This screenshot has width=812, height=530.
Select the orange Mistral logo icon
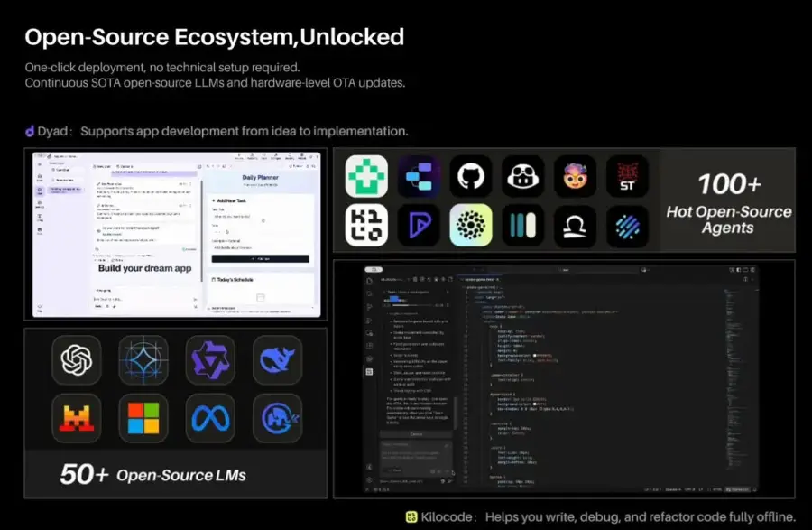(77, 418)
